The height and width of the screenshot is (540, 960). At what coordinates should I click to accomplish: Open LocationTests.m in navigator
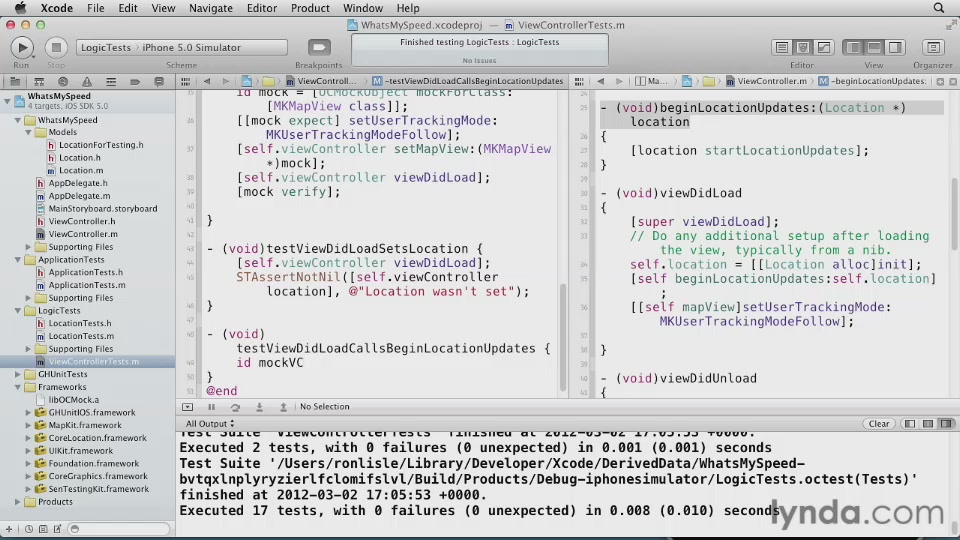81,336
